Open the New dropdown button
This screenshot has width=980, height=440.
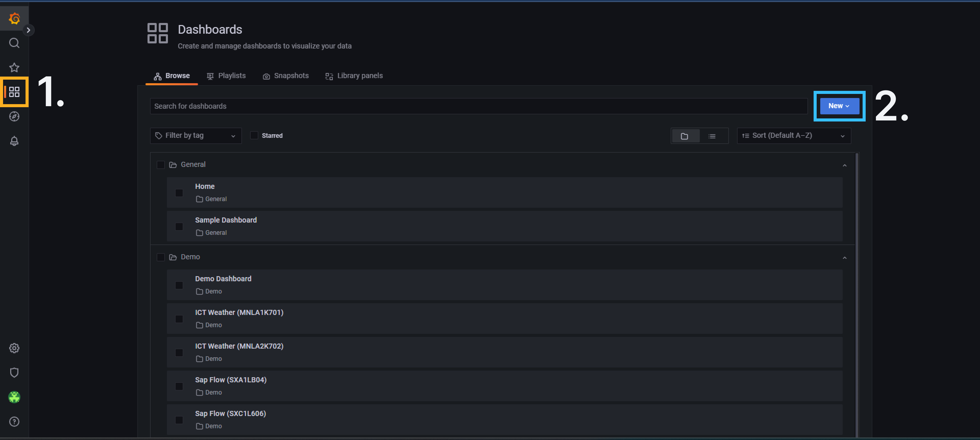coord(839,106)
